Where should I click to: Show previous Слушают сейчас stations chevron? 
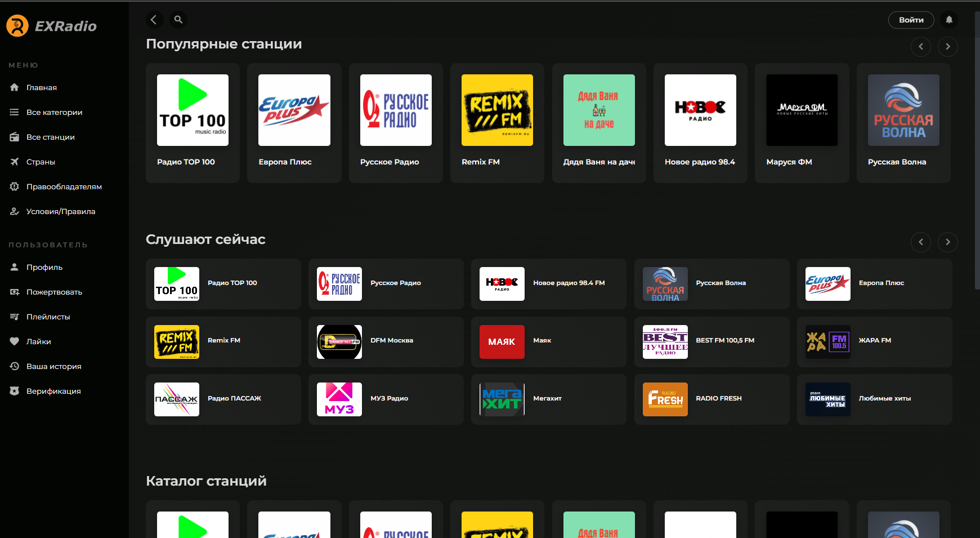coord(921,242)
